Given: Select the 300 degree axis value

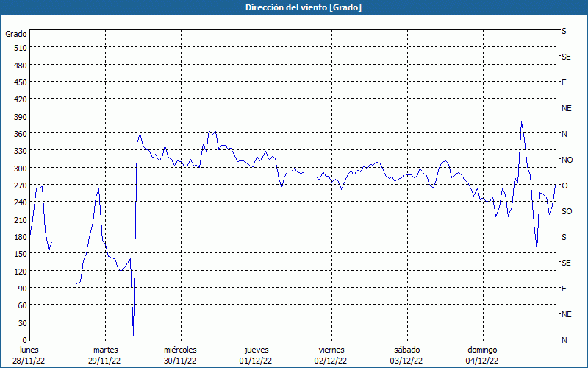Looking at the screenshot, I should coord(21,169).
